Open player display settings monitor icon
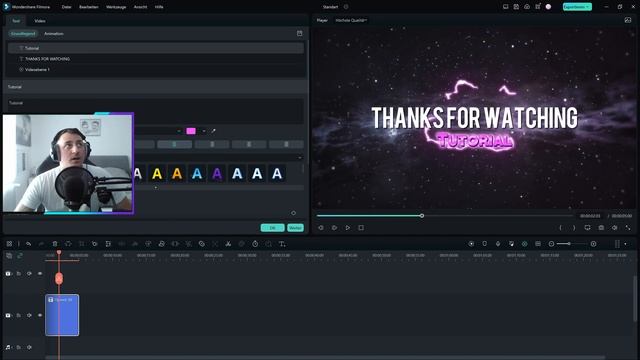This screenshot has height=360, width=640. [587, 228]
